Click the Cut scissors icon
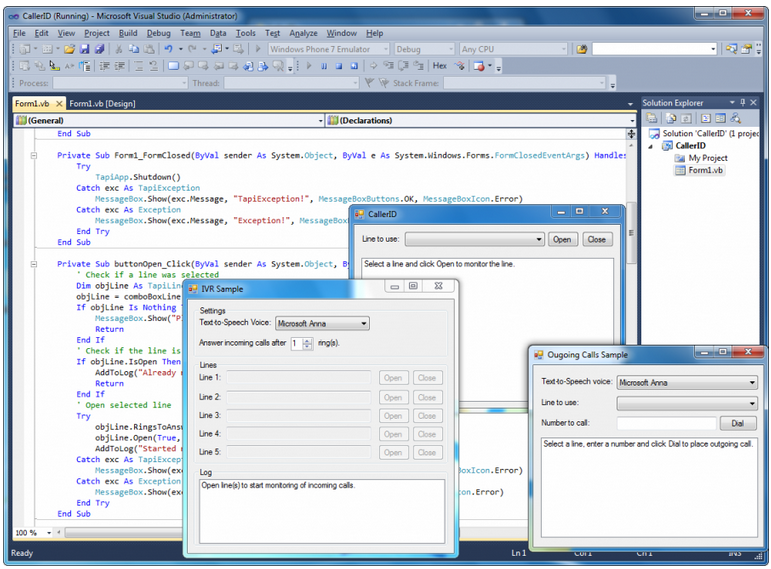Screen dimensions: 771x569 pyautogui.click(x=119, y=49)
